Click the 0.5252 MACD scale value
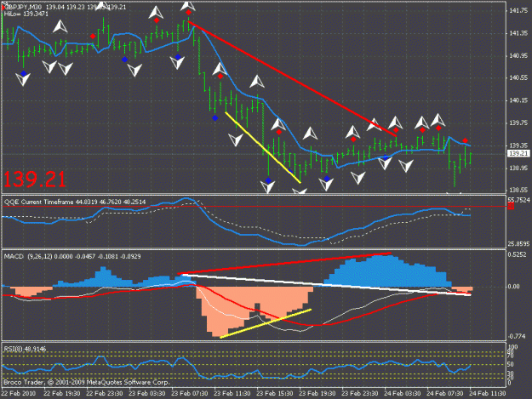Image resolution: width=532 pixels, height=399 pixels. (518, 254)
